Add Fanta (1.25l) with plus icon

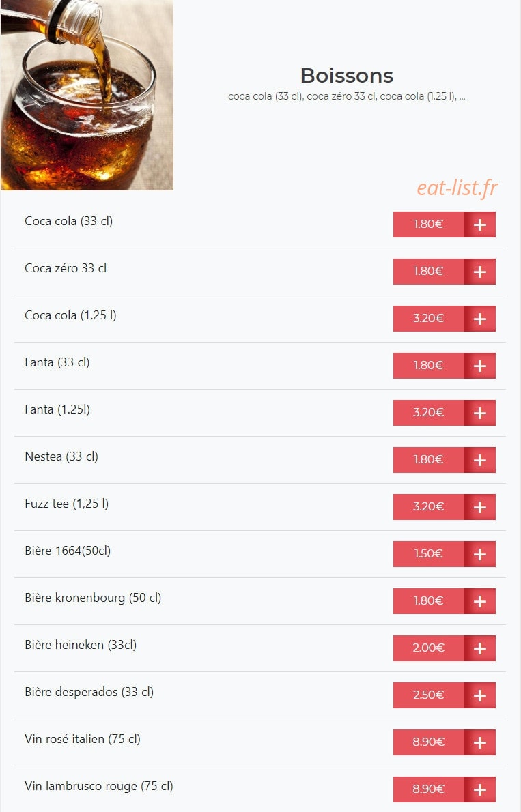[479, 413]
